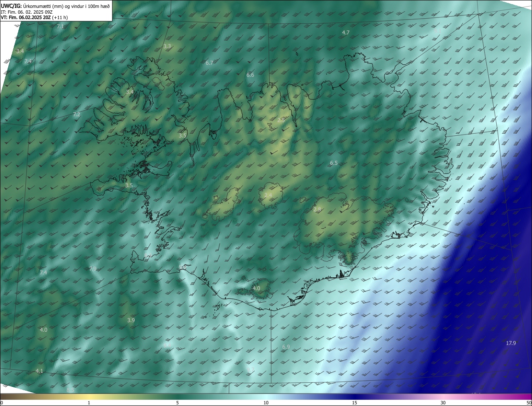Click the color scale tick label 15
The height and width of the screenshot is (406, 532).
click(355, 403)
